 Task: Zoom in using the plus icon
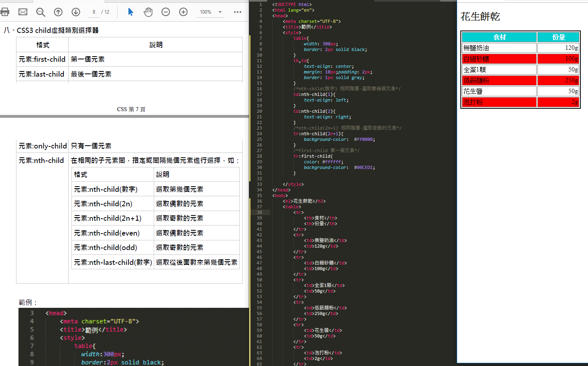point(183,12)
